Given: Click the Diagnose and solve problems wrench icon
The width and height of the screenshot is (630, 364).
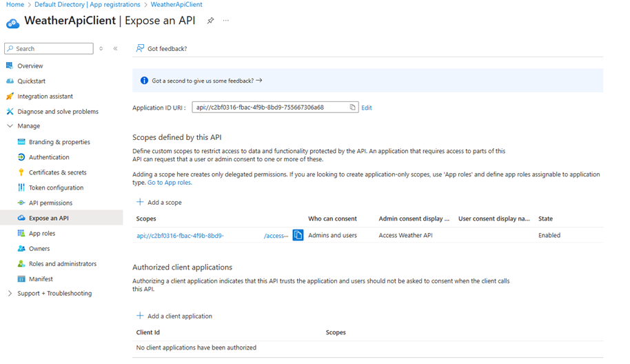Looking at the screenshot, I should (x=10, y=111).
